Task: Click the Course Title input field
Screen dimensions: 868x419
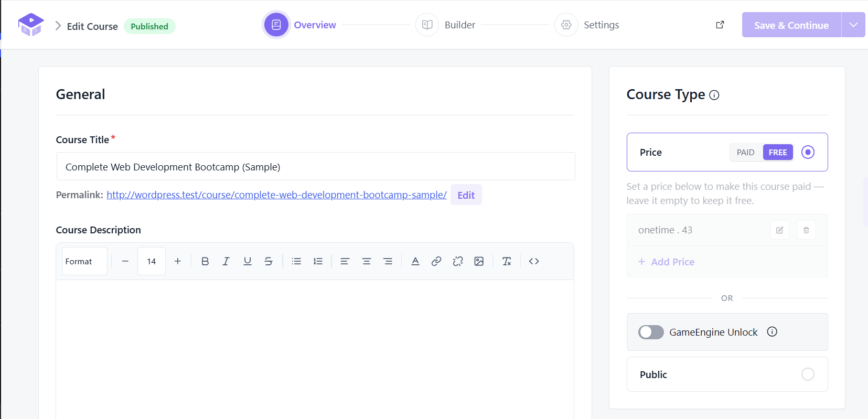Action: (316, 167)
